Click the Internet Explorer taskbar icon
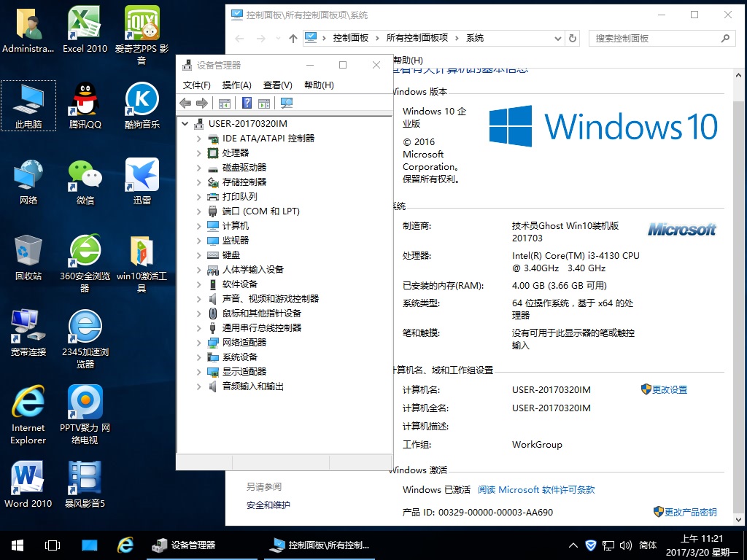This screenshot has height=560, width=747. pos(125,545)
